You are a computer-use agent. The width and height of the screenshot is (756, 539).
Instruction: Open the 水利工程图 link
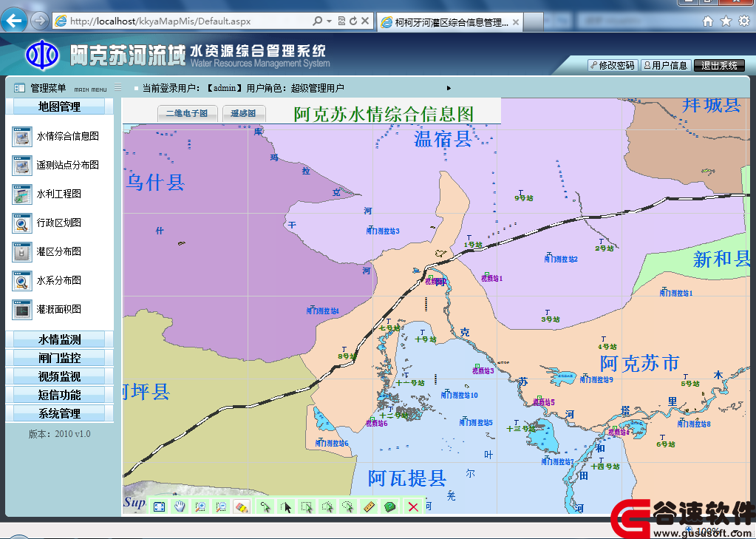59,194
